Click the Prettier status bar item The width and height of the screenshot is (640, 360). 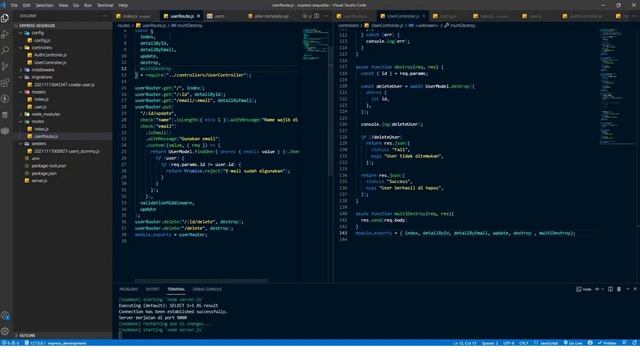click(x=607, y=343)
